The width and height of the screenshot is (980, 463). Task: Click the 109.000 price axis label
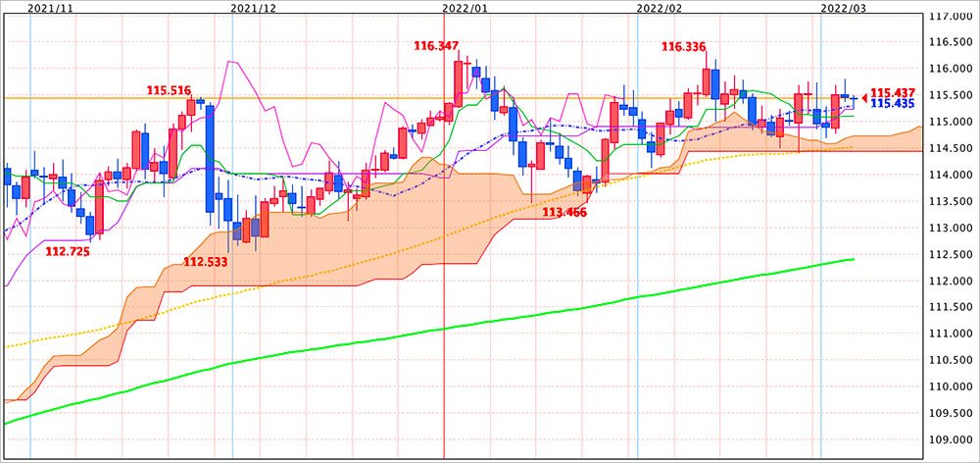point(949,439)
